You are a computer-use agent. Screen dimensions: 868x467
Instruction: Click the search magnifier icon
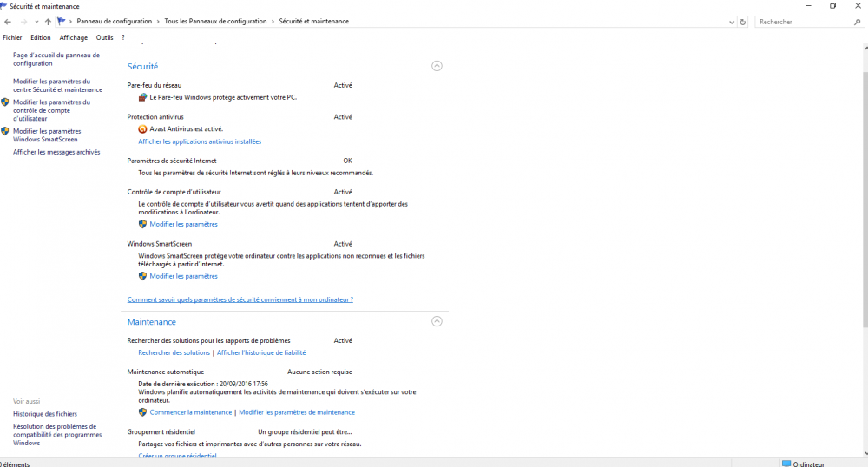[x=857, y=22]
